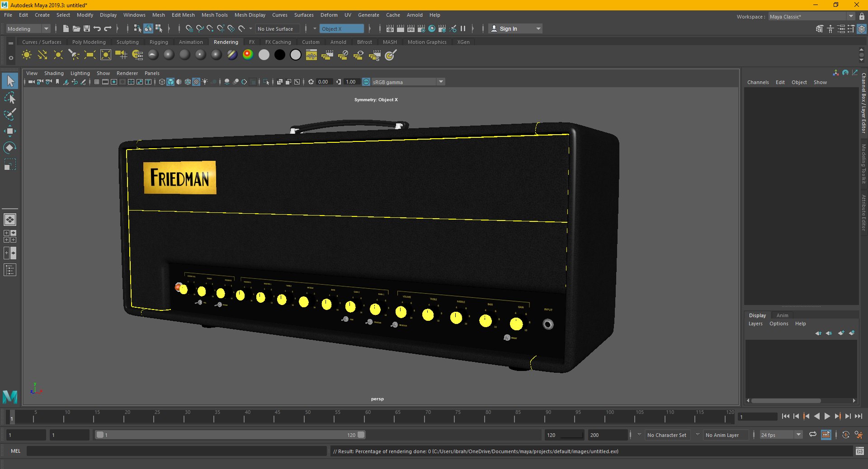Open the viewport Shading menu
868x469 pixels.
[x=54, y=73]
